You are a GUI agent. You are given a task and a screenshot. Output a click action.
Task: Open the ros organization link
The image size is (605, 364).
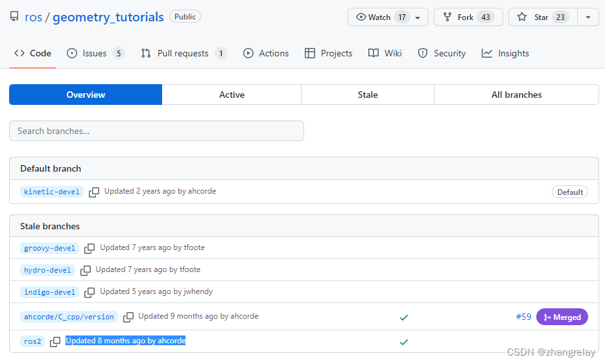tap(33, 17)
